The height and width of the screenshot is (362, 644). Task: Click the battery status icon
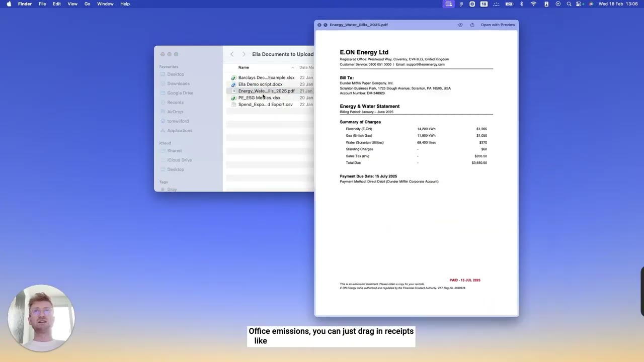pyautogui.click(x=509, y=4)
